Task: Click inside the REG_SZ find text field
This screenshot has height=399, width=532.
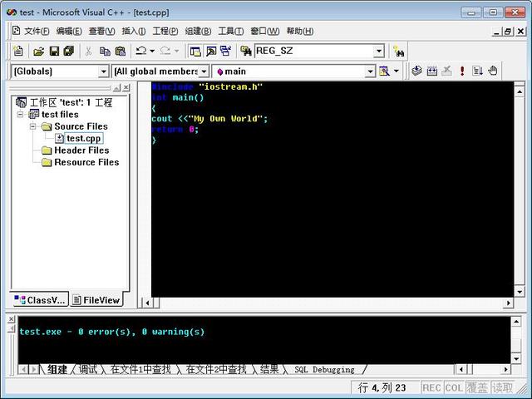Action: pyautogui.click(x=314, y=52)
